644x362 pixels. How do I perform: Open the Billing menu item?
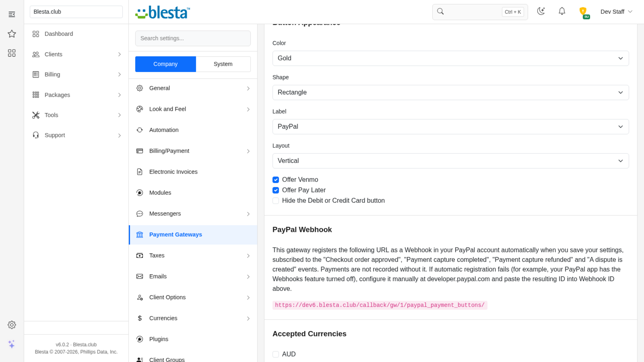pos(76,74)
